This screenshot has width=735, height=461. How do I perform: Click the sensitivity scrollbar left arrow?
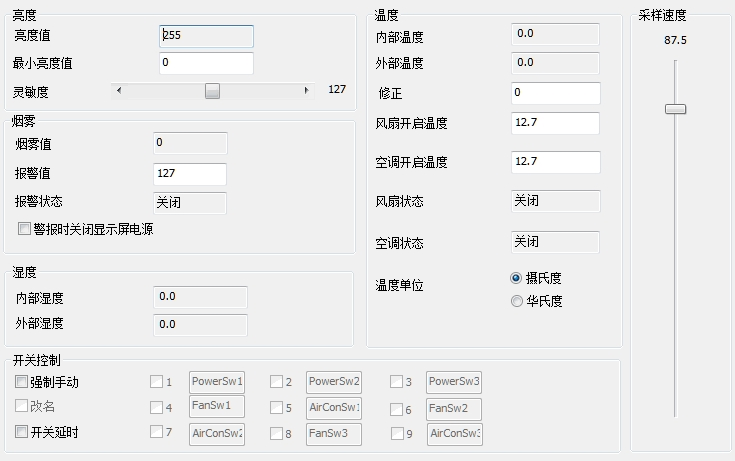[119, 90]
